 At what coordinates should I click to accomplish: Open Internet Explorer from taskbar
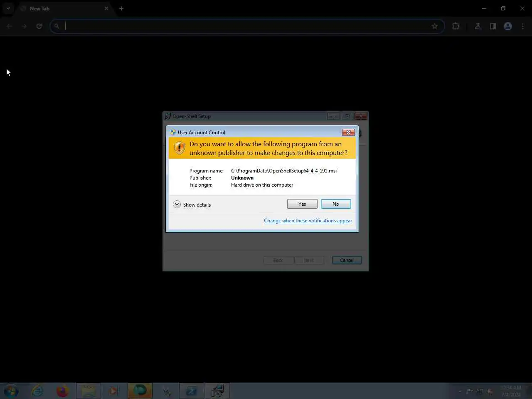[x=37, y=391]
